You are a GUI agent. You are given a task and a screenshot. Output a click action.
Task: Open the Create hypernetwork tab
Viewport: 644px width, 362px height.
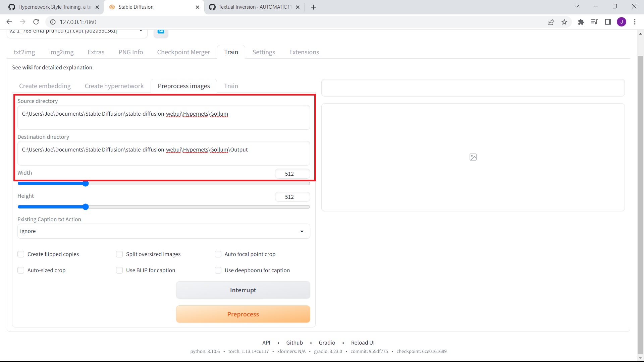tap(114, 86)
